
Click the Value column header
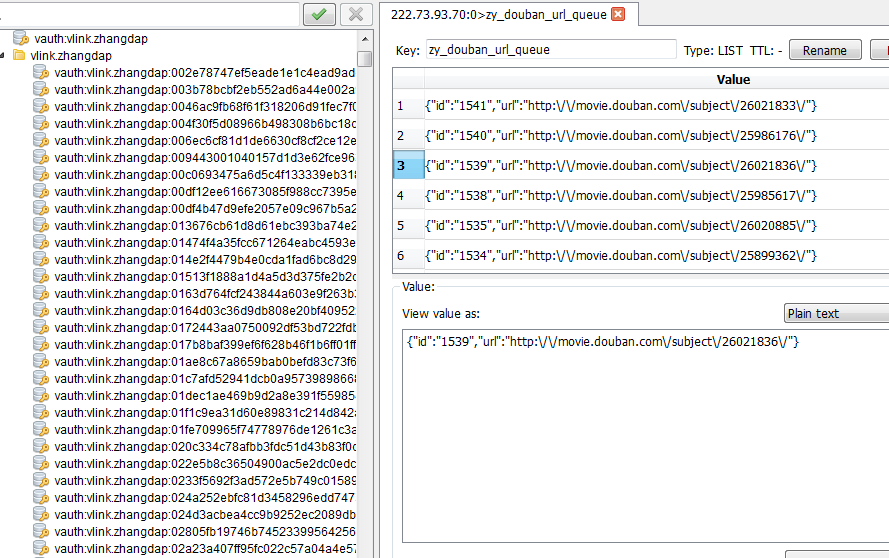coord(733,79)
